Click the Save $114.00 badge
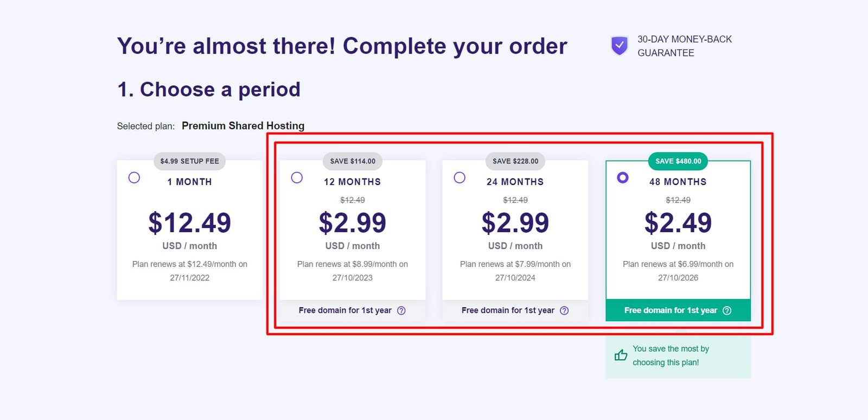 pyautogui.click(x=353, y=161)
